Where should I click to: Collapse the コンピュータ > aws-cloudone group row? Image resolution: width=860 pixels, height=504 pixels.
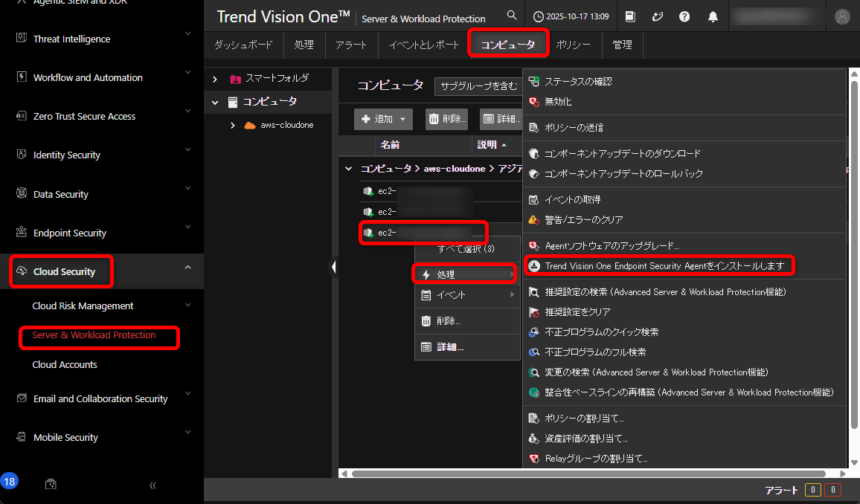348,169
